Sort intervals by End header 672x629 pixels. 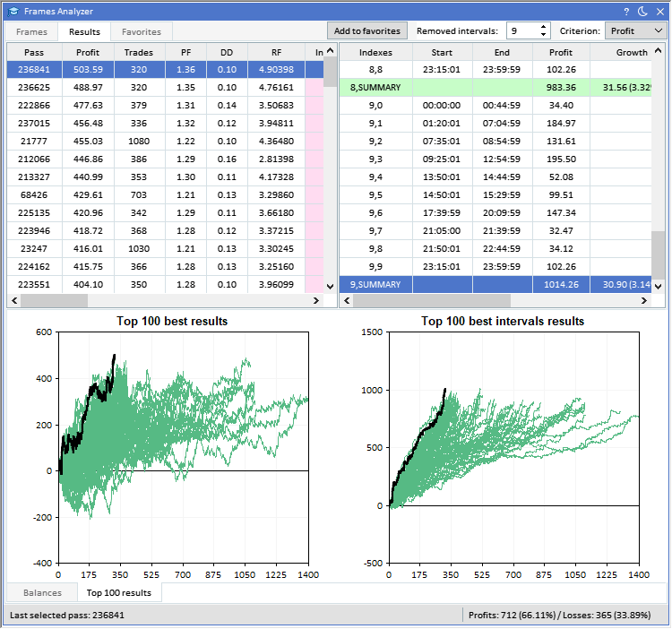tap(502, 52)
